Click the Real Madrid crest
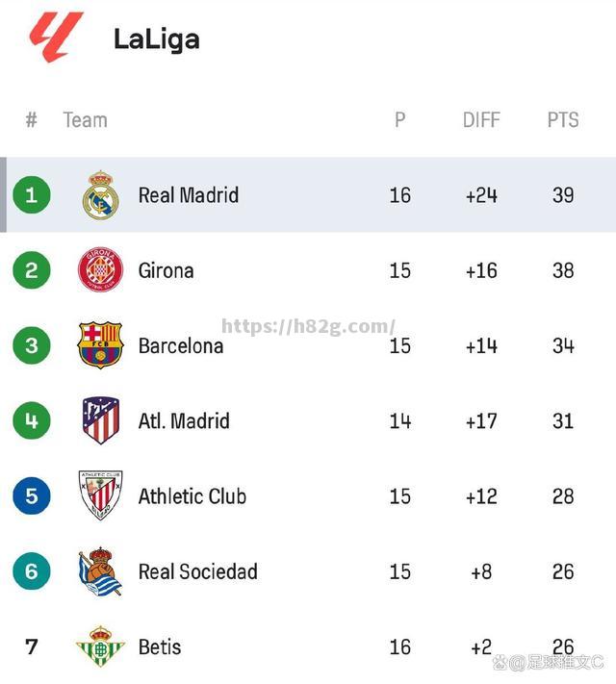Viewport: 616px width, 684px height. 100,195
